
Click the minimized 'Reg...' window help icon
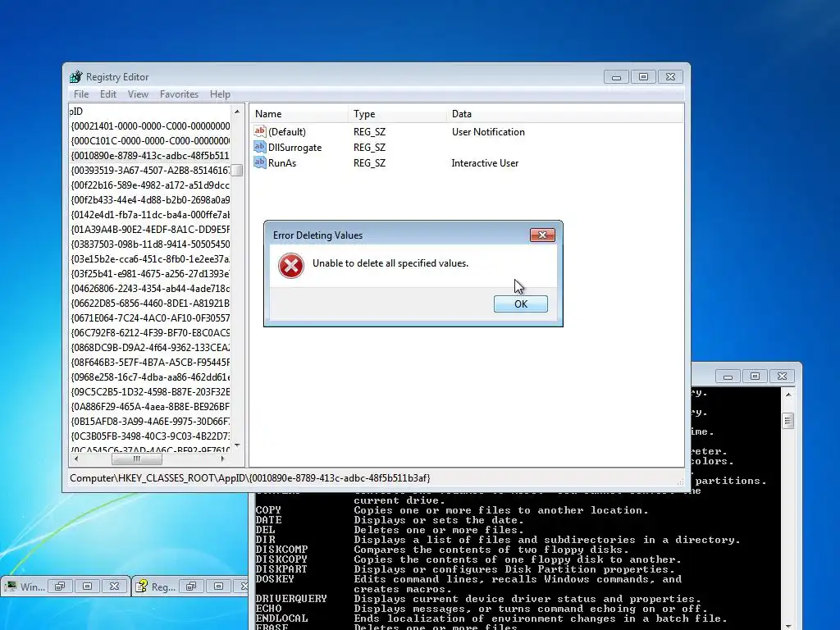[141, 586]
